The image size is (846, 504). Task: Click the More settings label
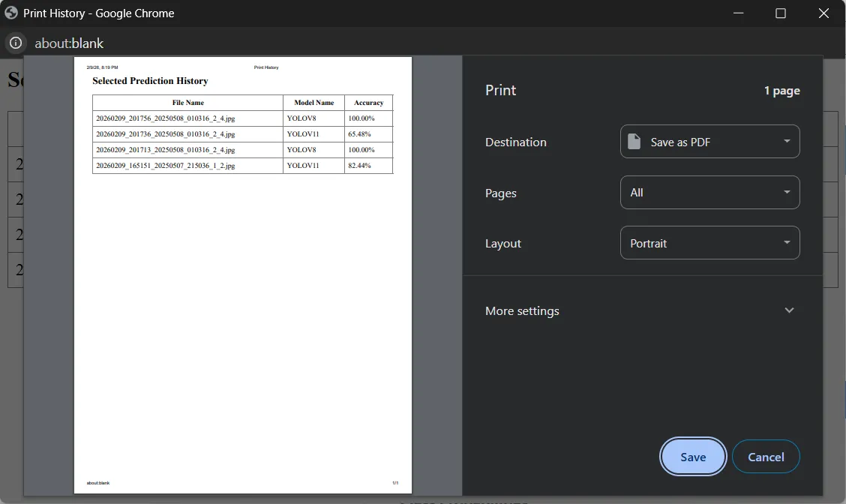click(522, 310)
